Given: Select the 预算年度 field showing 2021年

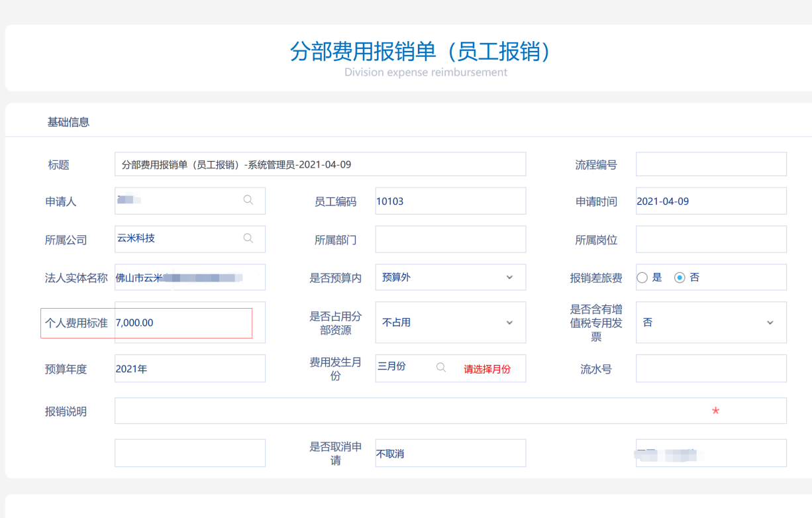Looking at the screenshot, I should [x=190, y=368].
